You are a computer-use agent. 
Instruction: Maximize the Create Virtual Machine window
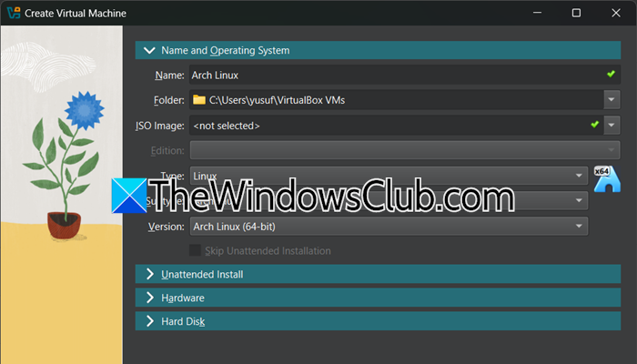coord(576,13)
